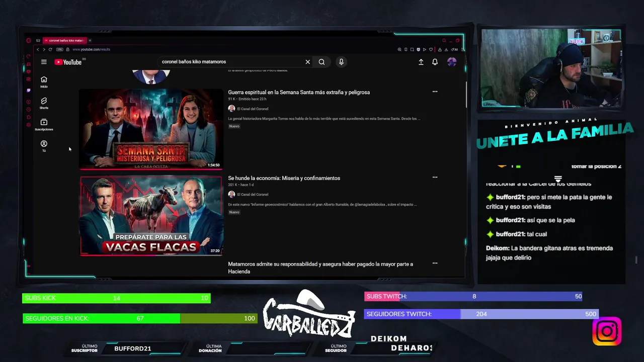Open the snapshot icon in address bar
644x362 pixels.
pyautogui.click(x=412, y=49)
